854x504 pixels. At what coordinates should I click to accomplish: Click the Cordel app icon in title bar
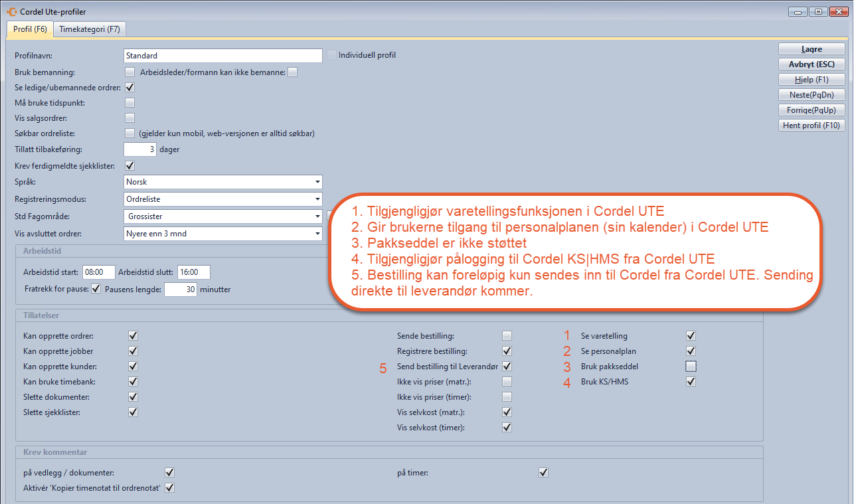[11, 11]
